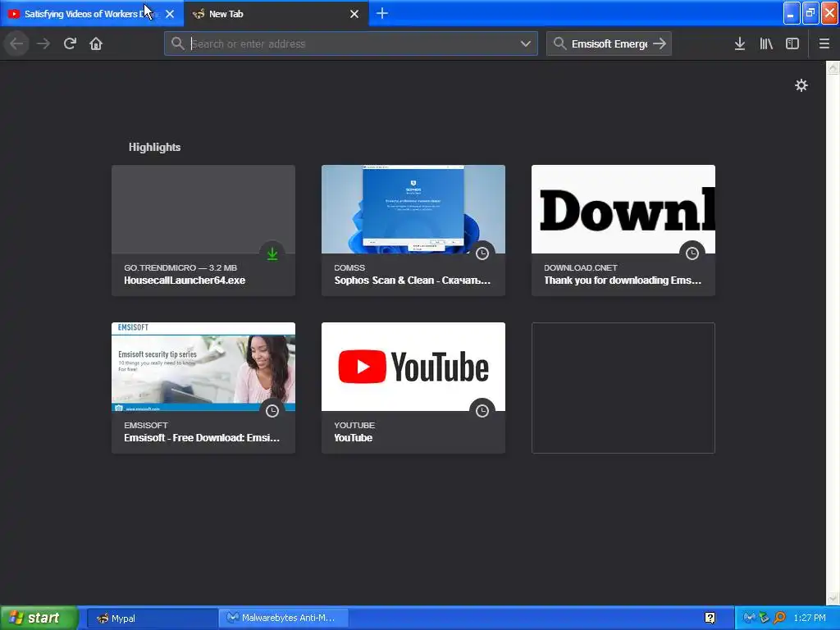Click history clock icon on Emsisoft card
This screenshot has height=630, width=840.
click(x=272, y=411)
